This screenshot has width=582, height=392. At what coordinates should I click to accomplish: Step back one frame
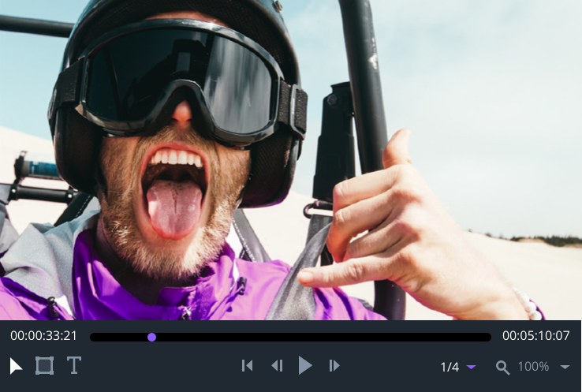tap(276, 366)
